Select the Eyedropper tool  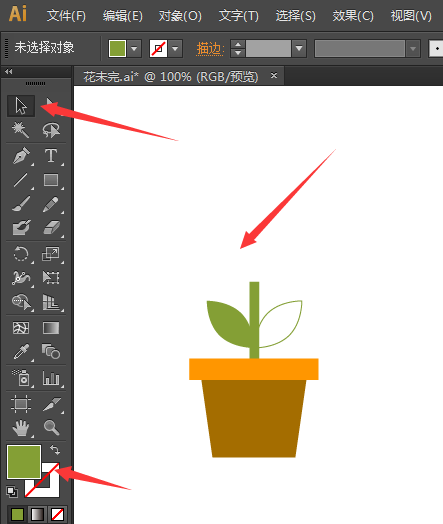(x=21, y=352)
